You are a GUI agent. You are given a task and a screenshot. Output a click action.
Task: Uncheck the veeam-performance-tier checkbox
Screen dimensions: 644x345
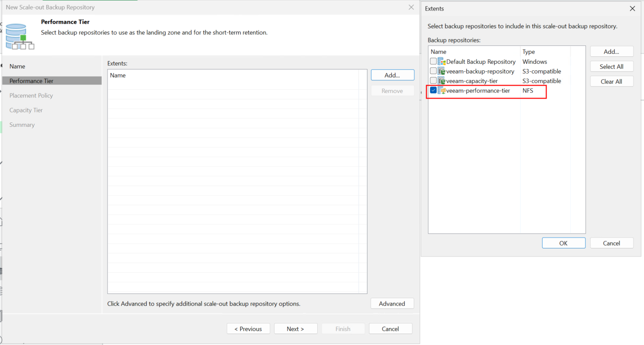(x=434, y=91)
